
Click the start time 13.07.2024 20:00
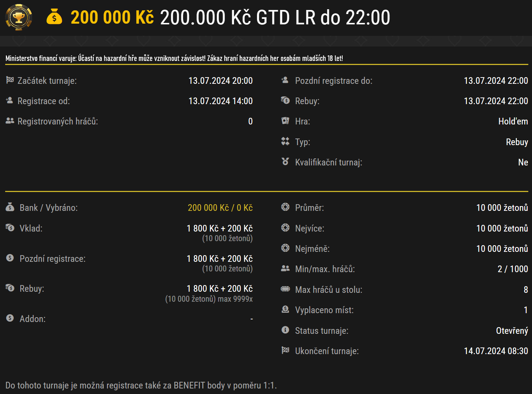220,80
